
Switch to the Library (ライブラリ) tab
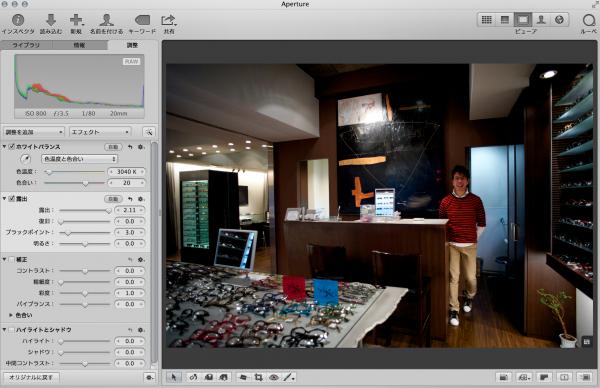pyautogui.click(x=26, y=45)
